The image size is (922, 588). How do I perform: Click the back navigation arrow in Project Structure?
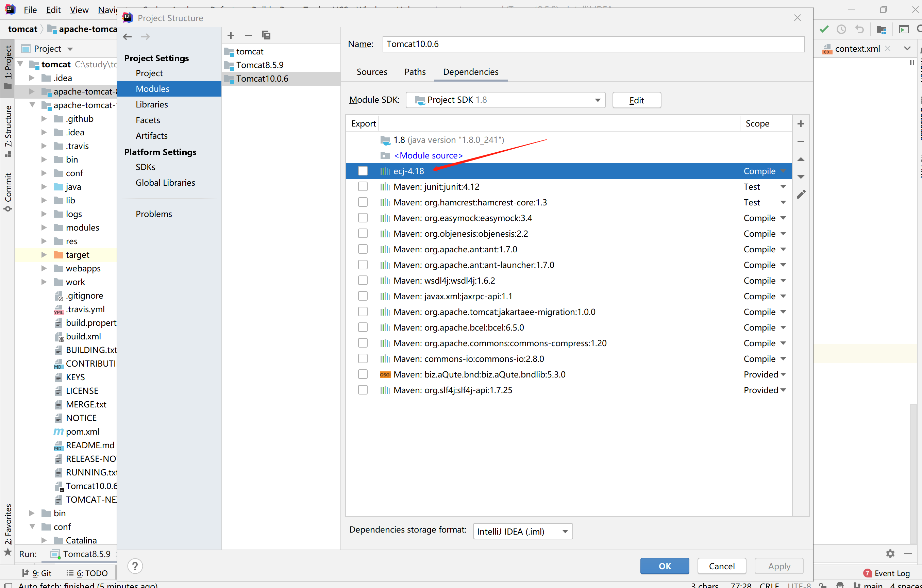point(128,37)
